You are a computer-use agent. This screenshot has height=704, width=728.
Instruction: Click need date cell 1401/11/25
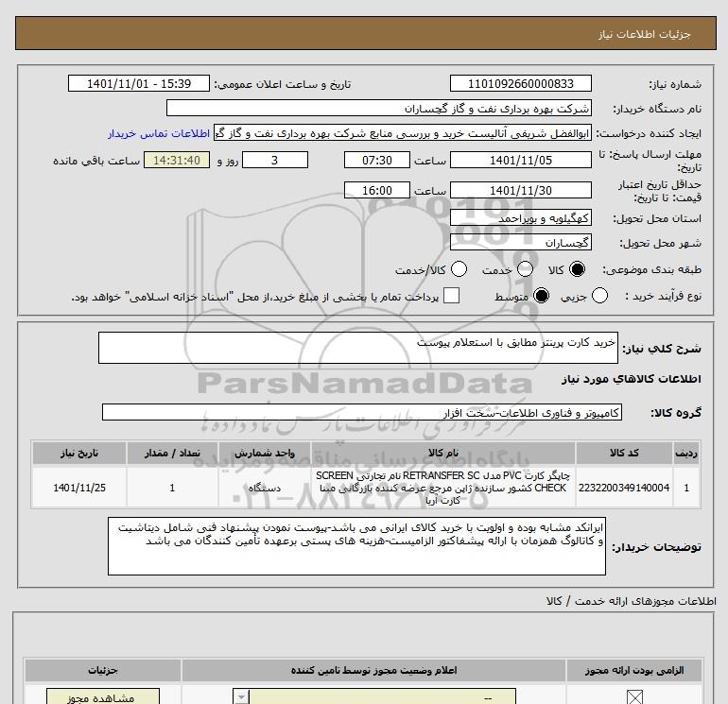tap(79, 488)
